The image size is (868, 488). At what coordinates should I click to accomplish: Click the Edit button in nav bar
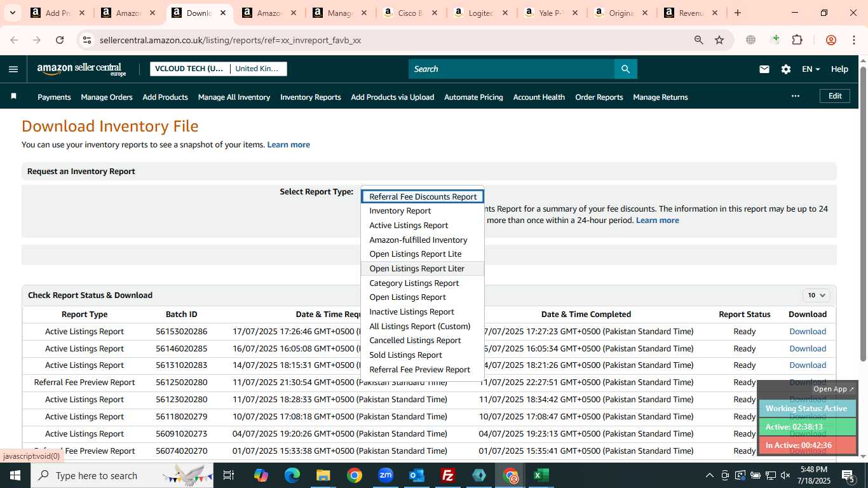click(x=835, y=96)
